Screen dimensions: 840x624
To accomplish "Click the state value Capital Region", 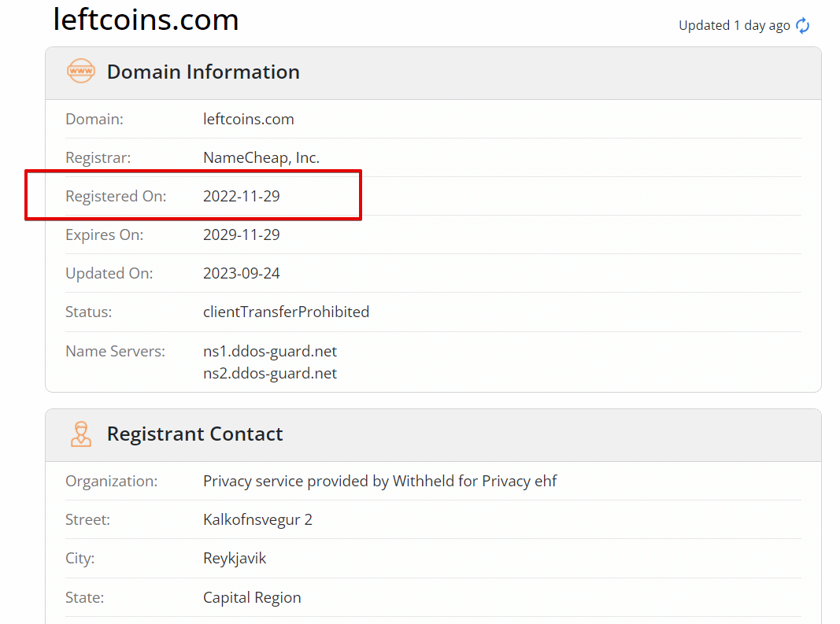I will [x=252, y=597].
